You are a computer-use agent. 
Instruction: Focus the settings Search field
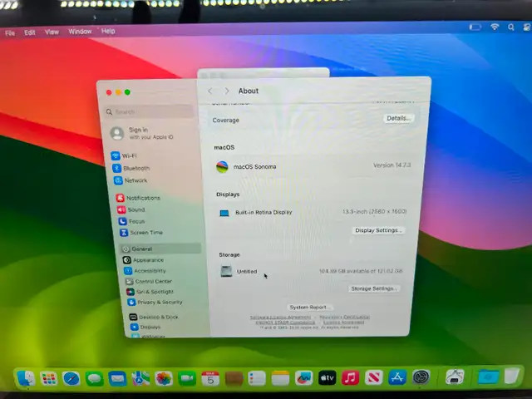[x=149, y=111]
